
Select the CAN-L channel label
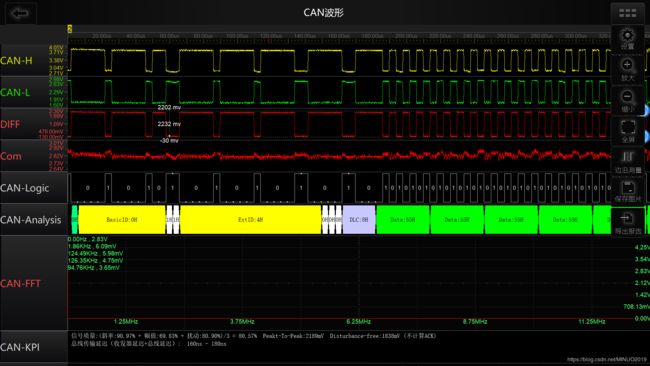click(x=15, y=92)
